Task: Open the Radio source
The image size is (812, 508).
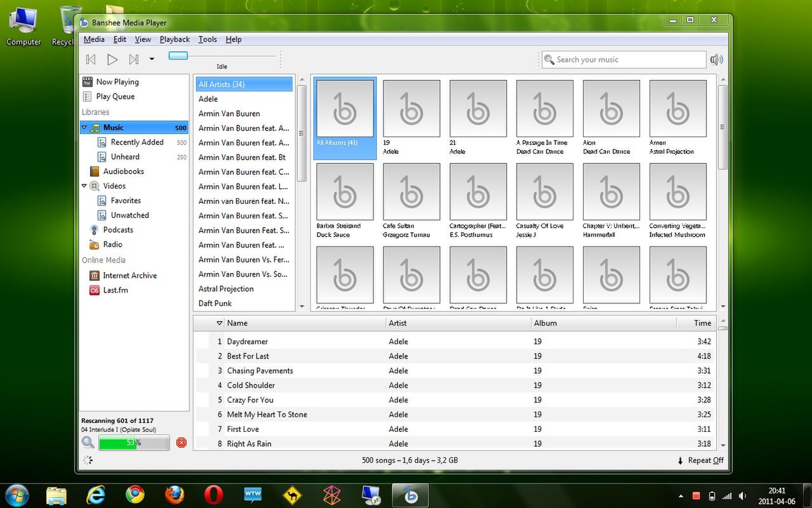Action: click(x=112, y=244)
